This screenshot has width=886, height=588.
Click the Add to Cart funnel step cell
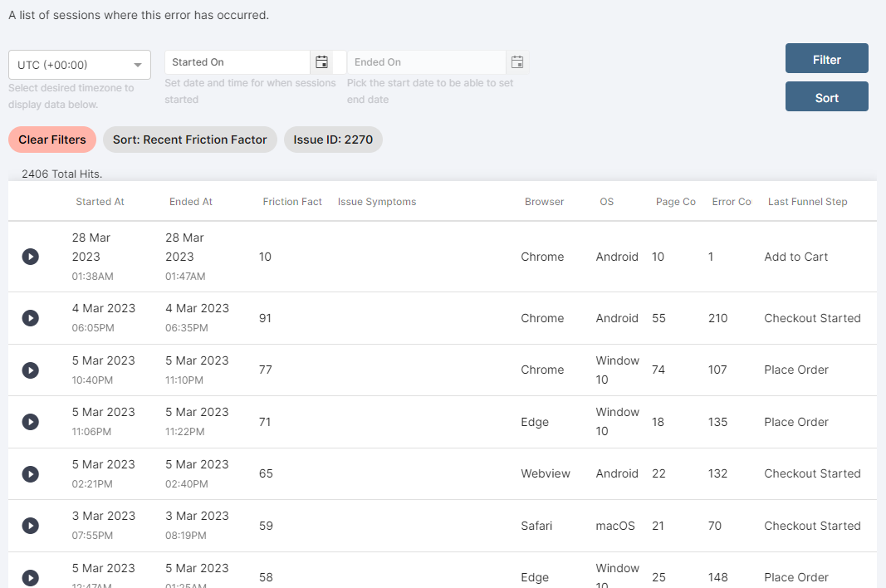[x=795, y=257]
